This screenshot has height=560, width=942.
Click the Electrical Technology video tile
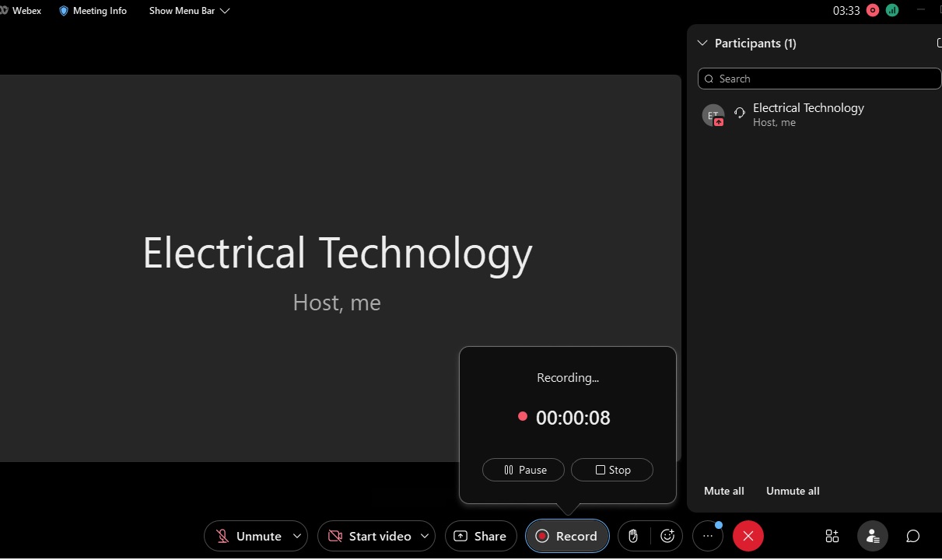coord(339,268)
